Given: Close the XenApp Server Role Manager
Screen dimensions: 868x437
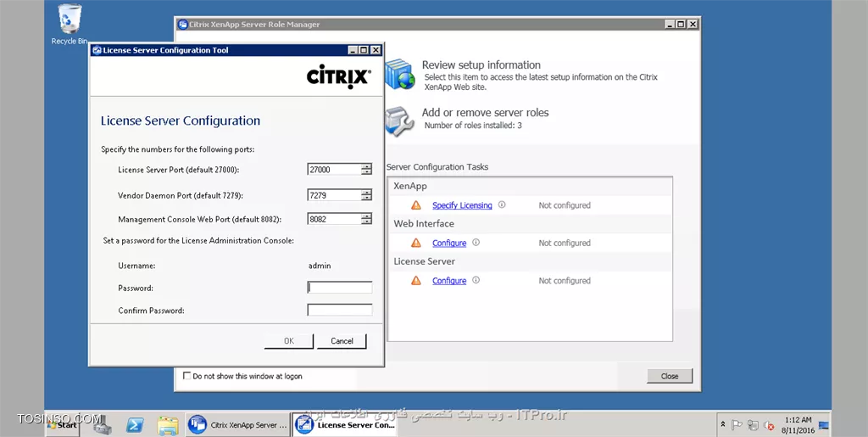Looking at the screenshot, I should coord(670,376).
